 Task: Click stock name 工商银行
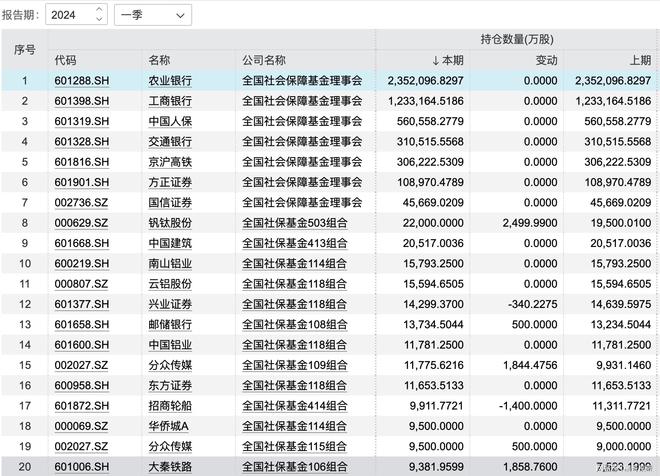tap(170, 101)
